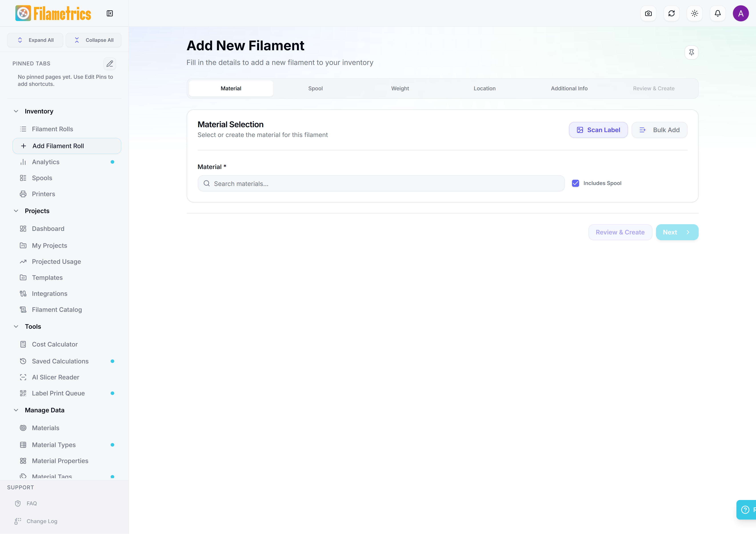Viewport: 756px width, 534px height.
Task: Open Projects Dashboard
Action: (67, 228)
